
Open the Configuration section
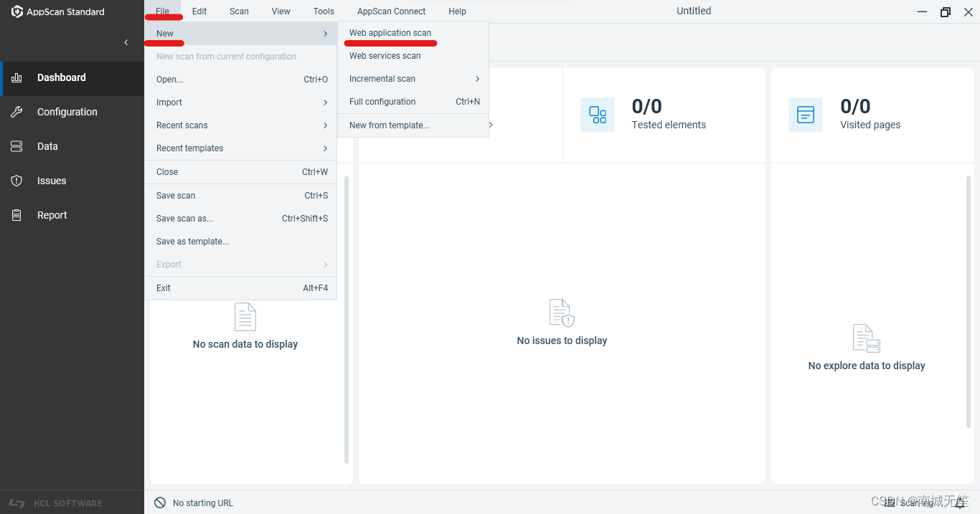tap(72, 112)
